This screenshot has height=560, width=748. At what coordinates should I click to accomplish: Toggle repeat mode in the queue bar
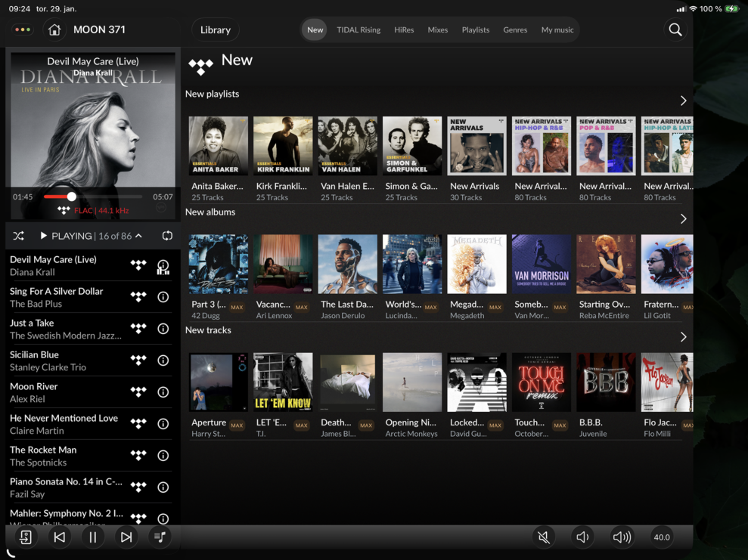click(x=166, y=235)
